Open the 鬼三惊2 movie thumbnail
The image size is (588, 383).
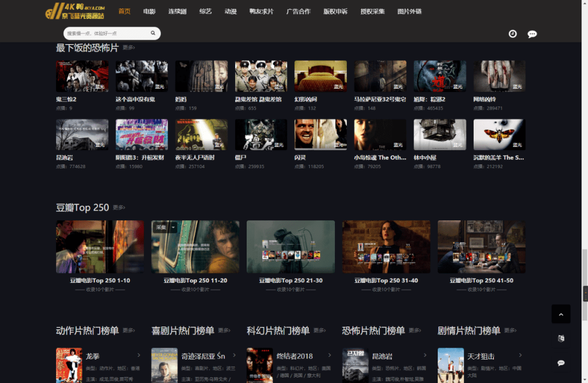tap(82, 76)
